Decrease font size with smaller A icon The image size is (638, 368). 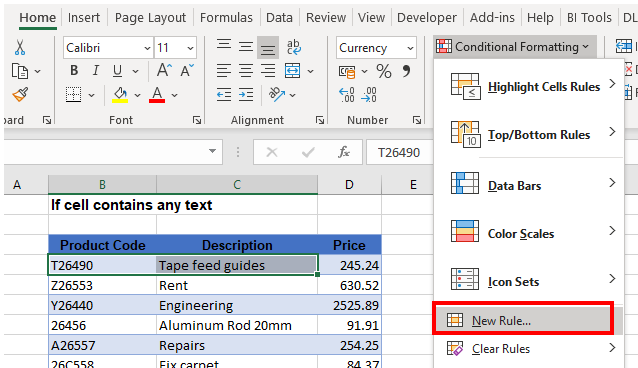tap(187, 70)
